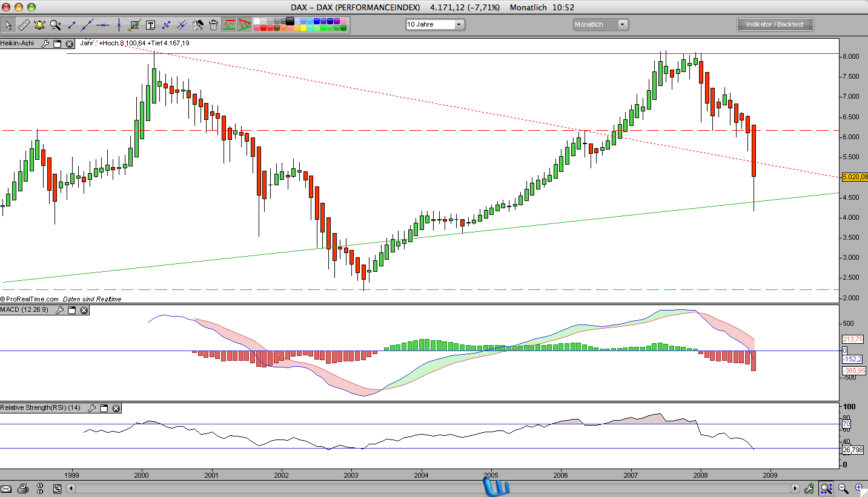The height and width of the screenshot is (497, 868).
Task: Open the '10 Jahre' time range dropdown
Action: click(x=435, y=25)
